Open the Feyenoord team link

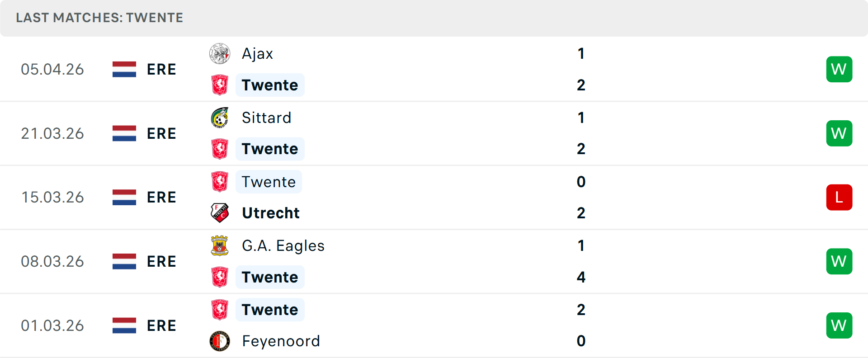click(281, 341)
